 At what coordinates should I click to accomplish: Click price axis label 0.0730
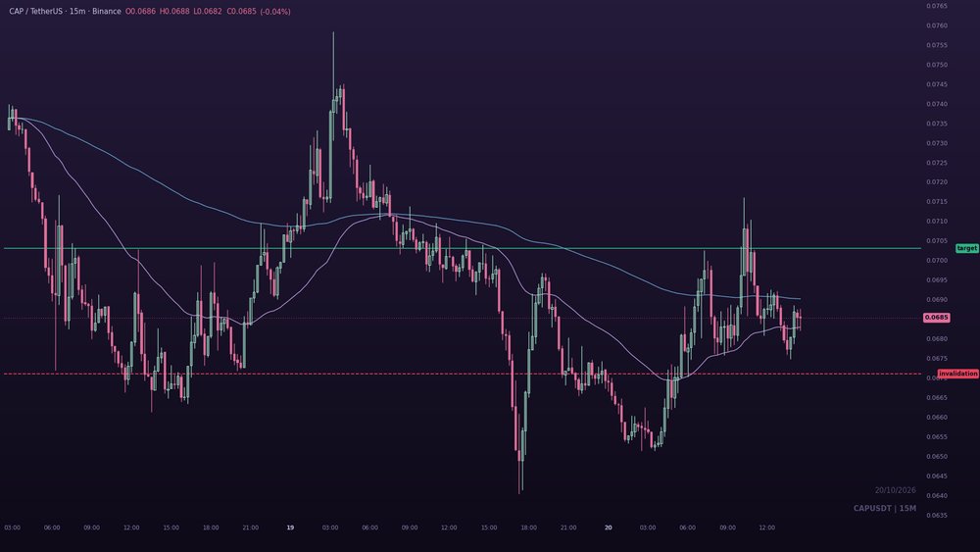click(x=937, y=143)
